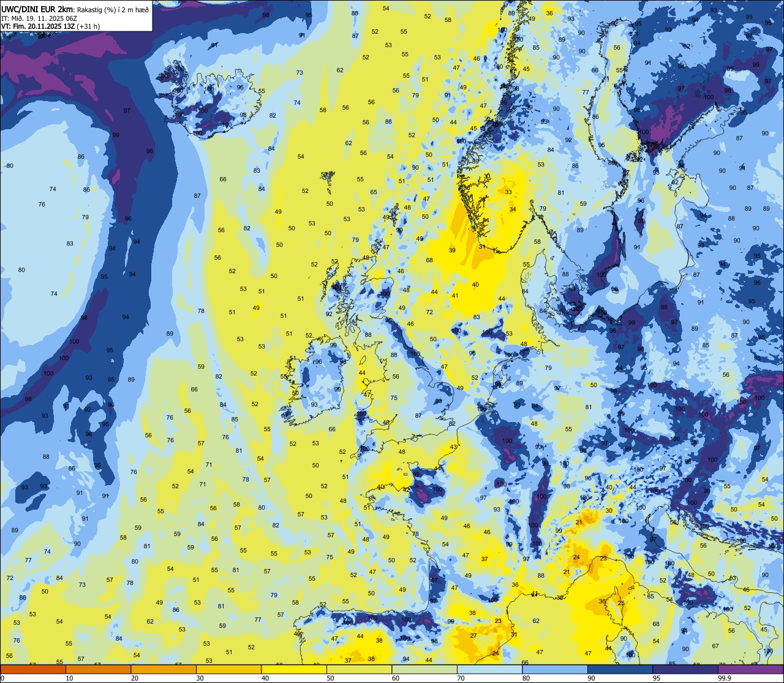Click the legend tick label "40"
This screenshot has height=683, width=784.
[265, 678]
